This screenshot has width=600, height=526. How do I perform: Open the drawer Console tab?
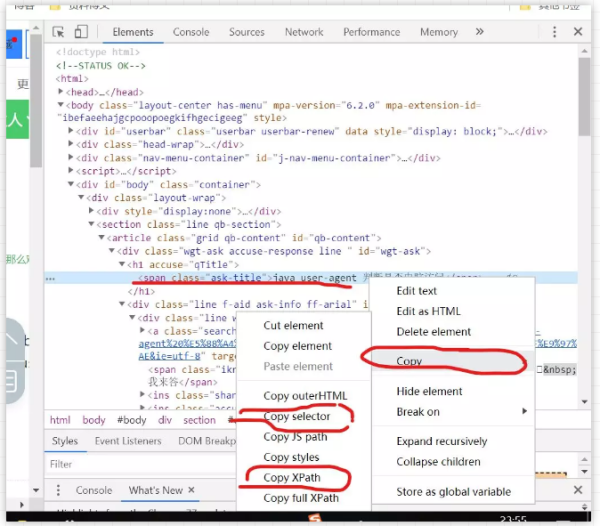click(94, 490)
